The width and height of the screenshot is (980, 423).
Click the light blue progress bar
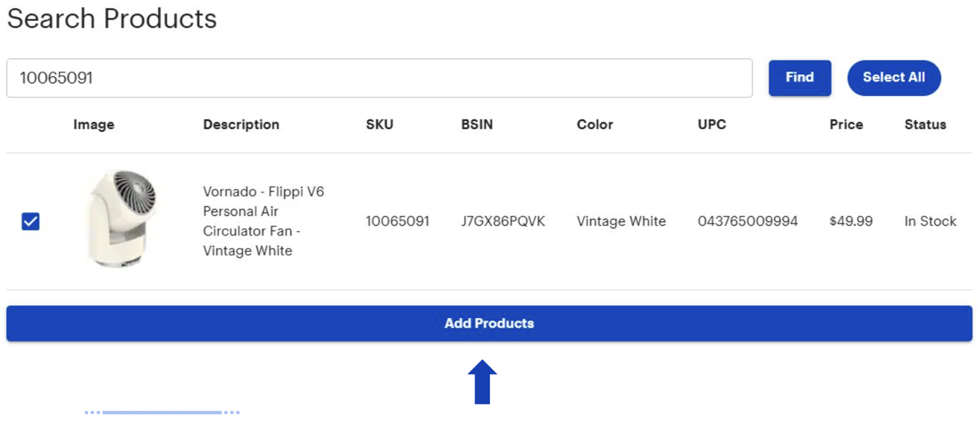click(x=162, y=412)
